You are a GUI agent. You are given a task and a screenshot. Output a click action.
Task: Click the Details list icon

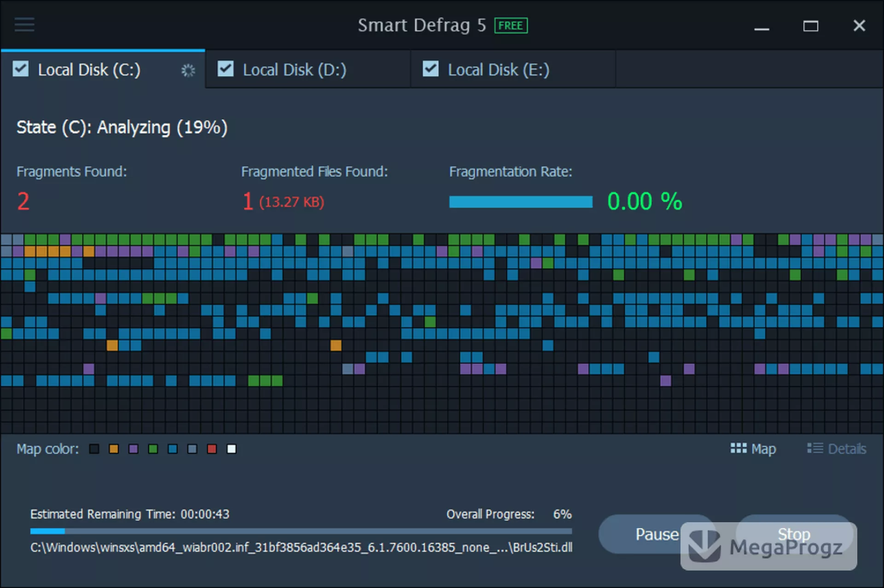(x=815, y=448)
